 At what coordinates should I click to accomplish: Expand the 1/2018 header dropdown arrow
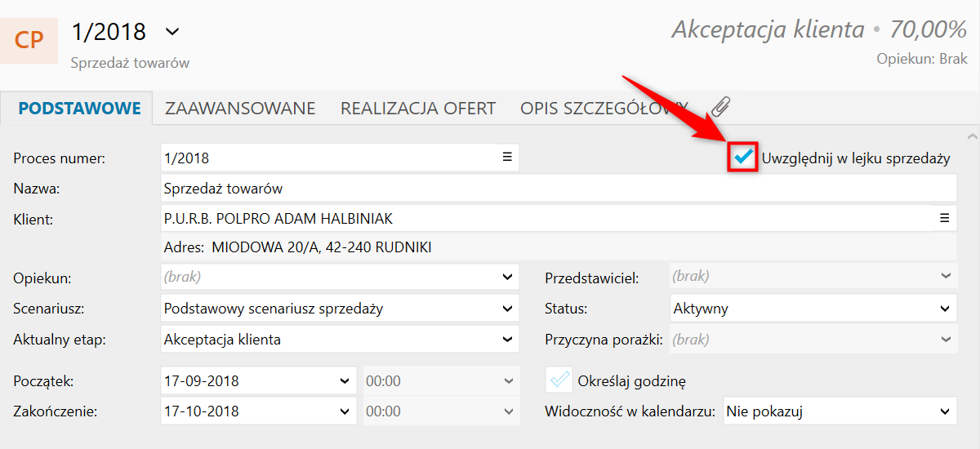tap(172, 32)
